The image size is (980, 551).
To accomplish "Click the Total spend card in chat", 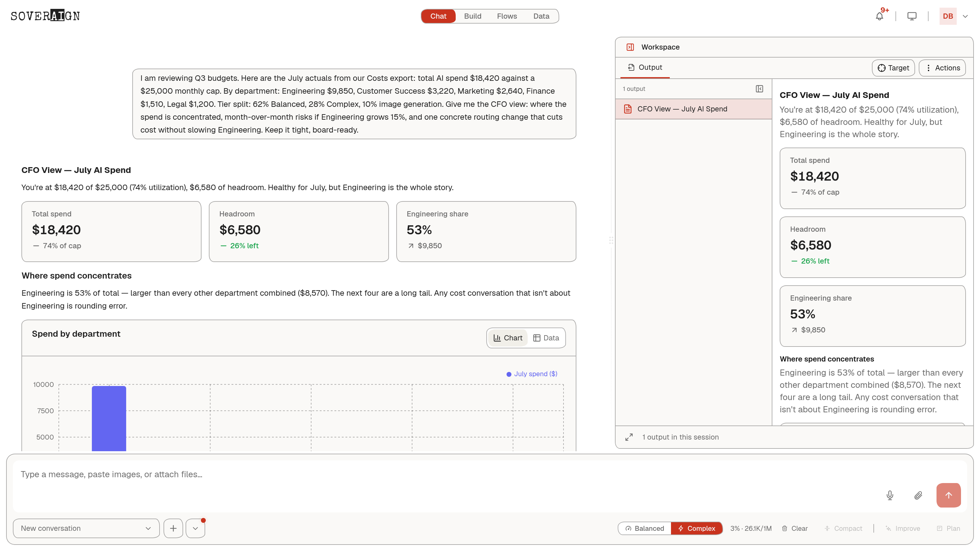I will (x=111, y=231).
